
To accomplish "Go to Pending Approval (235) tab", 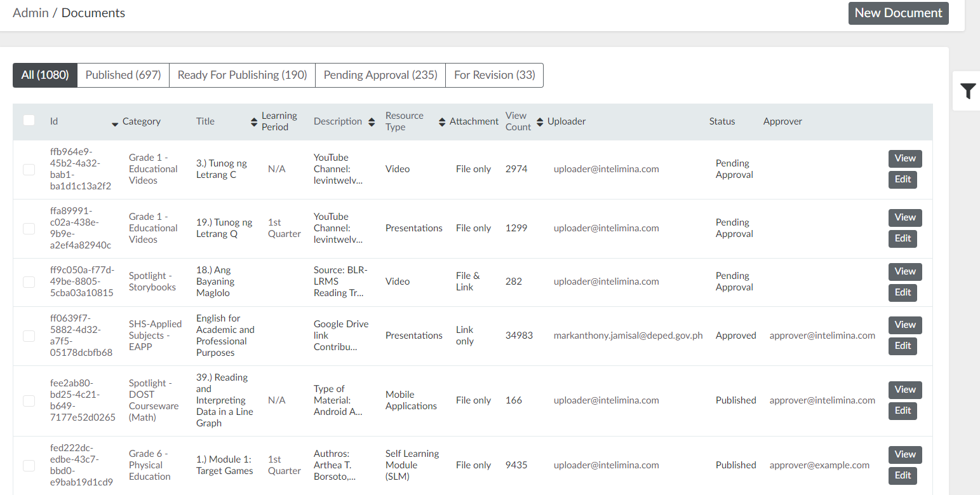I will point(380,75).
